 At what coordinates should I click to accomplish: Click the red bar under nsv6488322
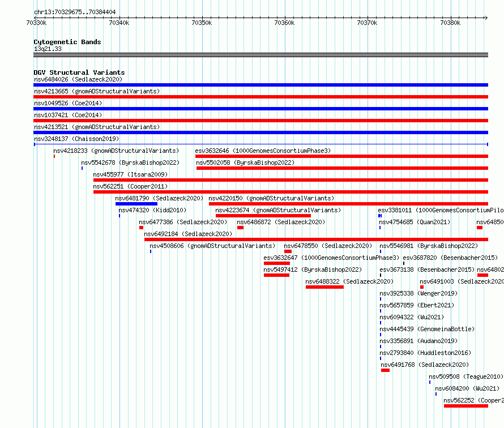click(x=324, y=287)
